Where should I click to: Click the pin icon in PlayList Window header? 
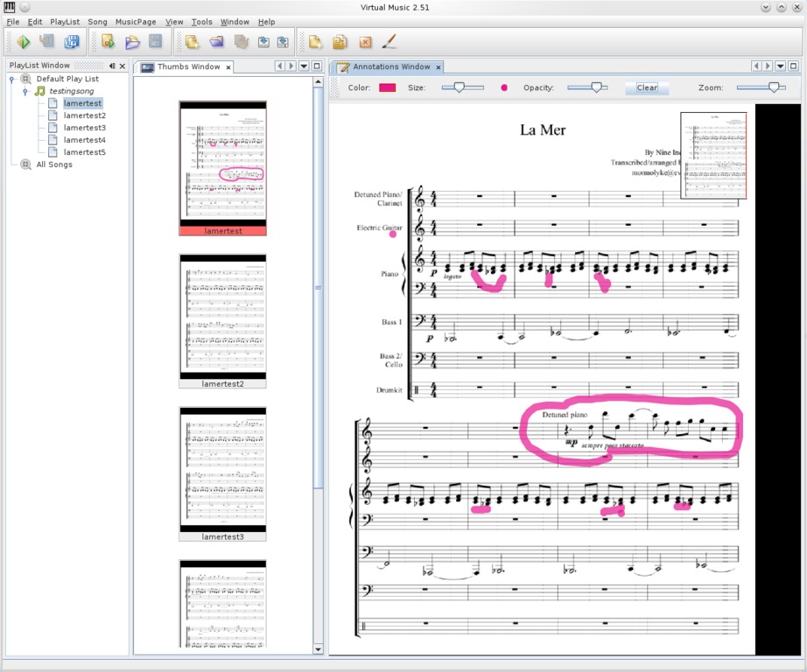112,66
